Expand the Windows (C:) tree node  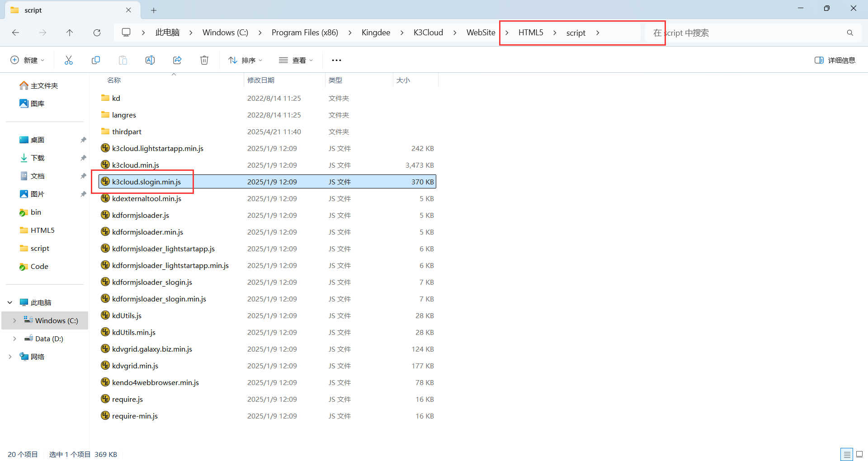14,320
